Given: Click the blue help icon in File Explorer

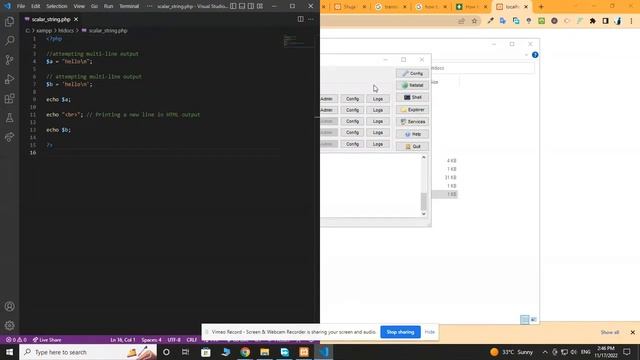Looking at the screenshot, I should [x=535, y=55].
